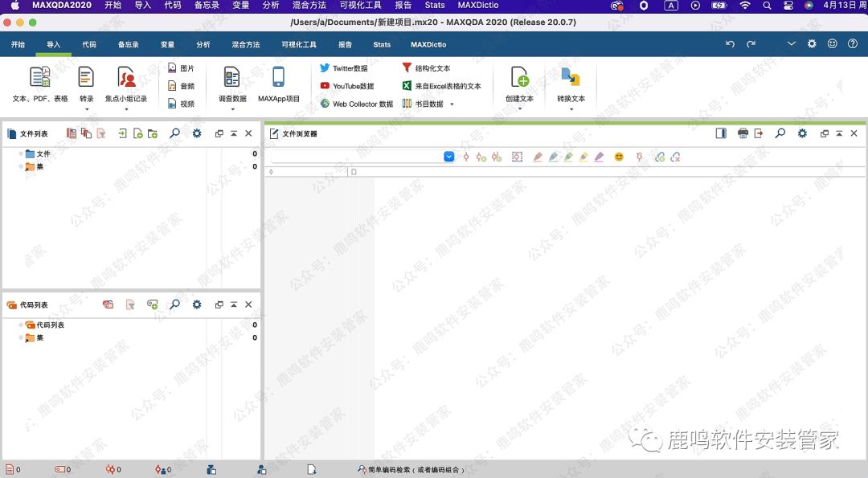This screenshot has width=868, height=478.
Task: Expand the 创建文本 dropdown arrow
Action: coord(520,109)
